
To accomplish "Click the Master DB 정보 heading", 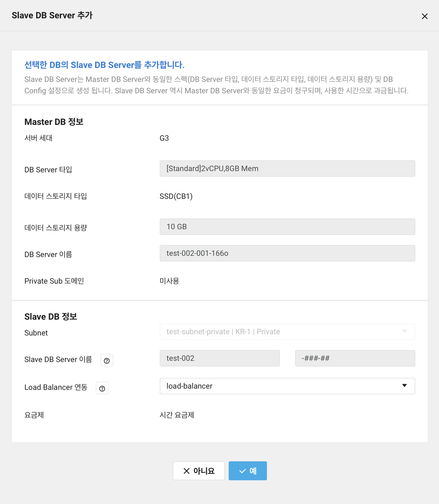I will pyautogui.click(x=54, y=122).
